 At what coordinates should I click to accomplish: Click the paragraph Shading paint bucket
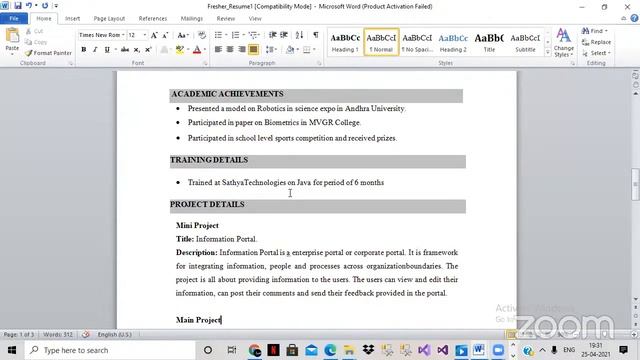[x=290, y=49]
